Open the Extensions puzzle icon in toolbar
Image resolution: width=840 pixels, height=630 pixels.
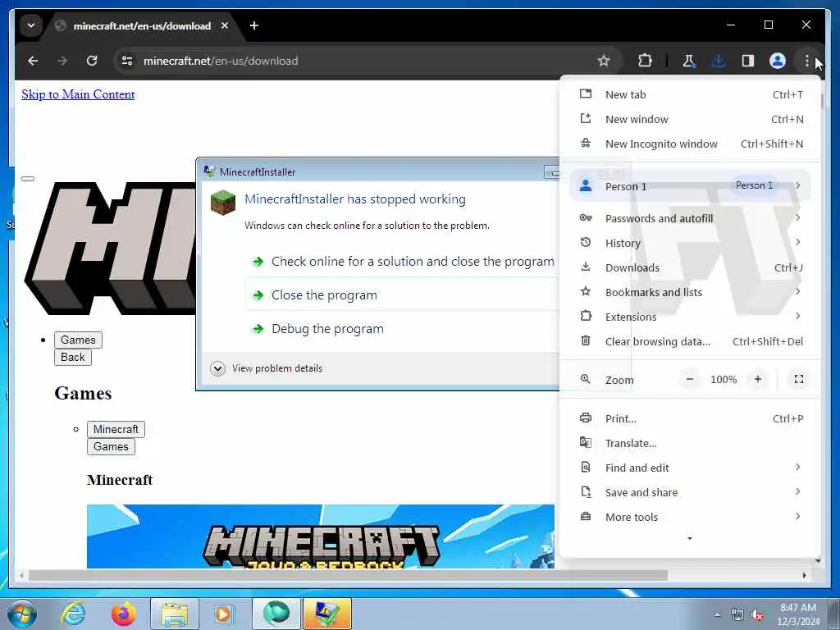[645, 61]
